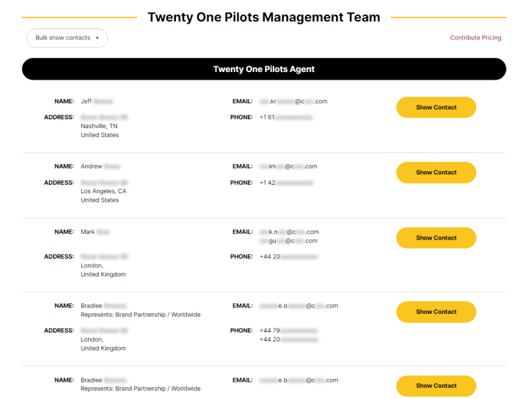The height and width of the screenshot is (399, 532).
Task: Click Mark's second email address
Action: [288, 241]
